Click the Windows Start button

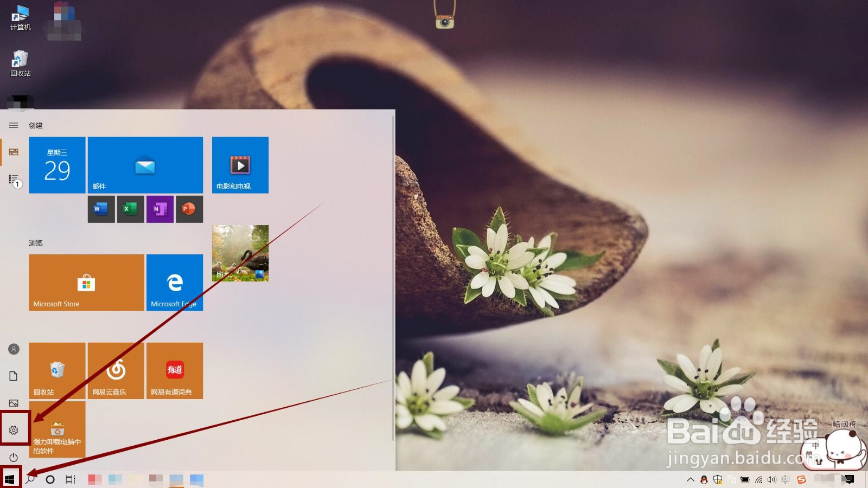click(9, 479)
